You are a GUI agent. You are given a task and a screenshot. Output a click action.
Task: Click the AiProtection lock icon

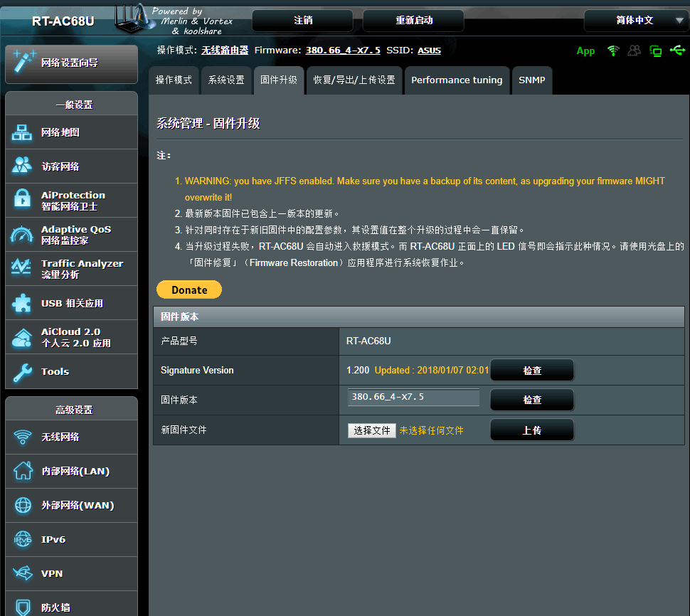point(23,200)
